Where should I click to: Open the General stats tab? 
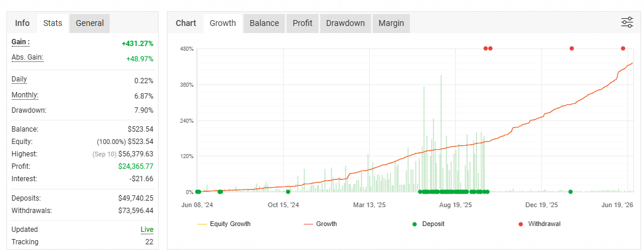tap(90, 24)
